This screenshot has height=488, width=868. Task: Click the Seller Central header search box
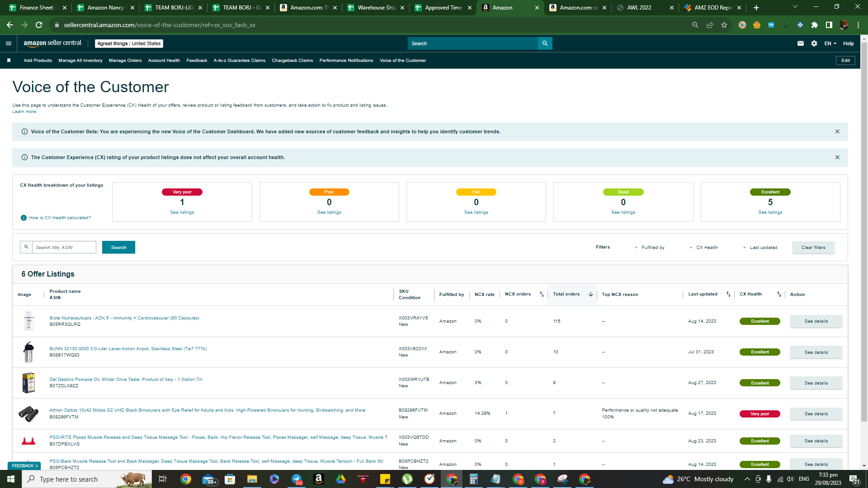pos(473,43)
